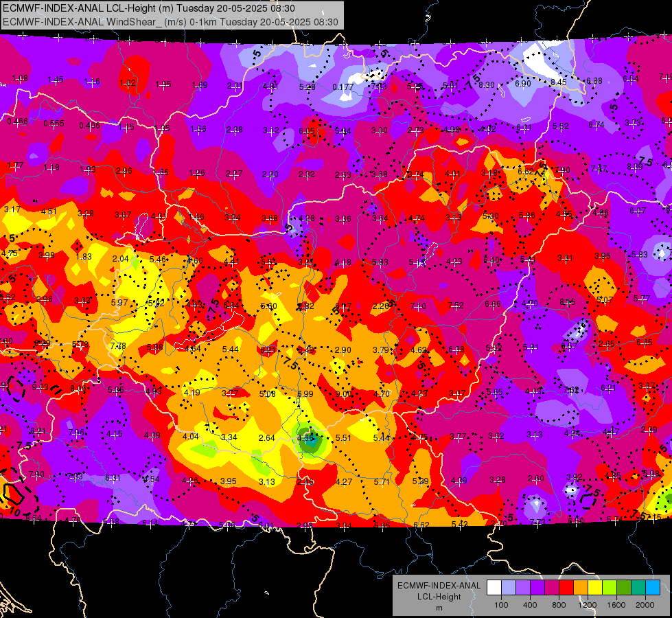This screenshot has height=618, width=672.
Task: Click the grid point value 1.69
Action: [x=200, y=85]
